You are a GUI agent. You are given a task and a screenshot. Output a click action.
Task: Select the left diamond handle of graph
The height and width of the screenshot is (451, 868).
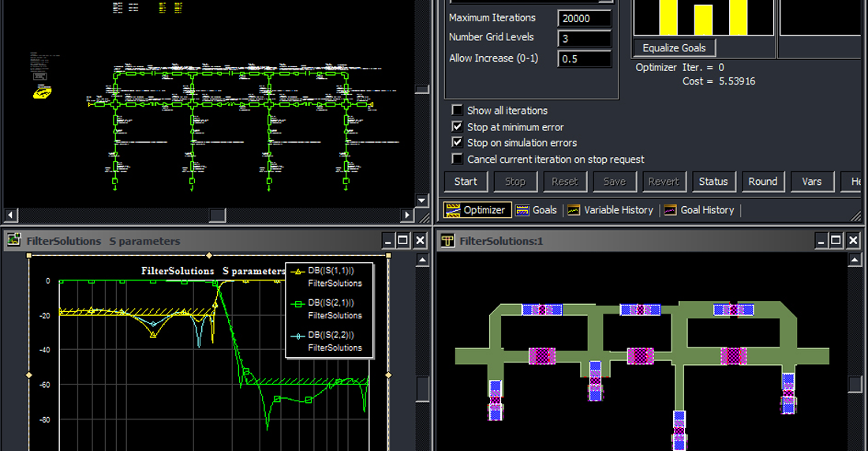pos(29,375)
